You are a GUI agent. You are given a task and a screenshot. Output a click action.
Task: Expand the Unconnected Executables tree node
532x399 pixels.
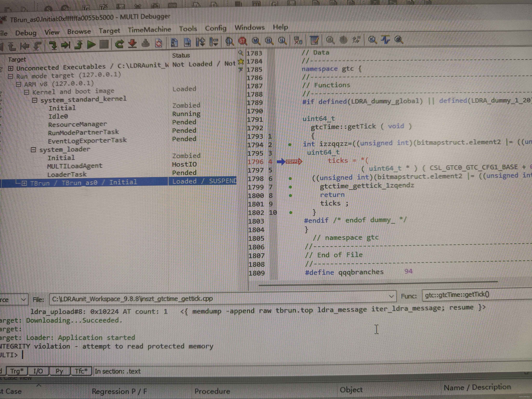coord(10,69)
